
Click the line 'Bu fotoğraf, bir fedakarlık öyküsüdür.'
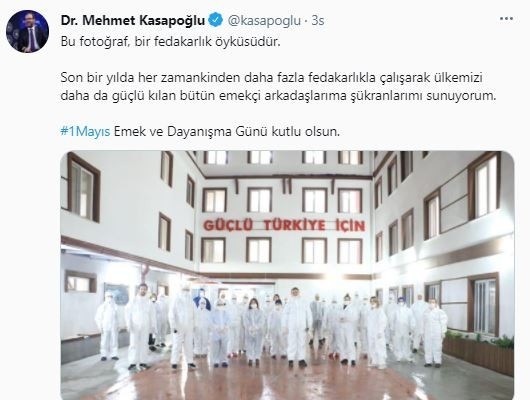(171, 42)
